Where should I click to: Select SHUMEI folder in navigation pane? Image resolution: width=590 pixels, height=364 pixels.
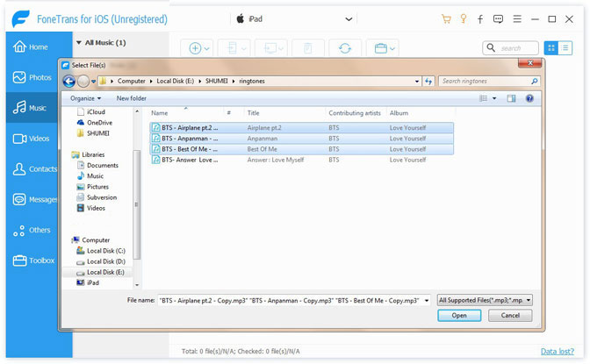(x=93, y=133)
